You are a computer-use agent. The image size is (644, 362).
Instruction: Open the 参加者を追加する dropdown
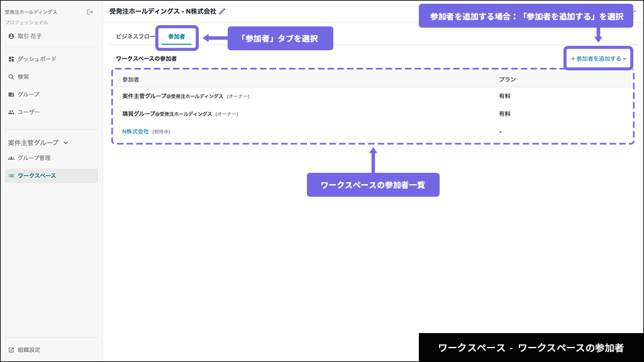(599, 58)
